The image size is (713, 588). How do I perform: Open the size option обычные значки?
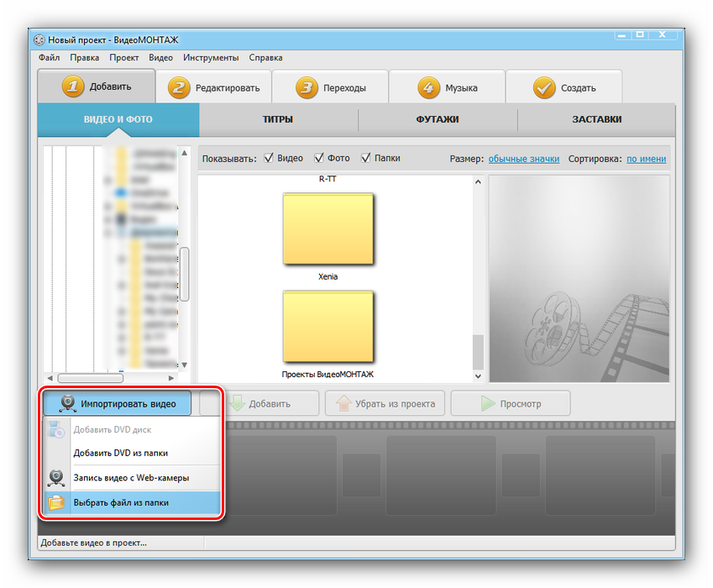tap(524, 159)
